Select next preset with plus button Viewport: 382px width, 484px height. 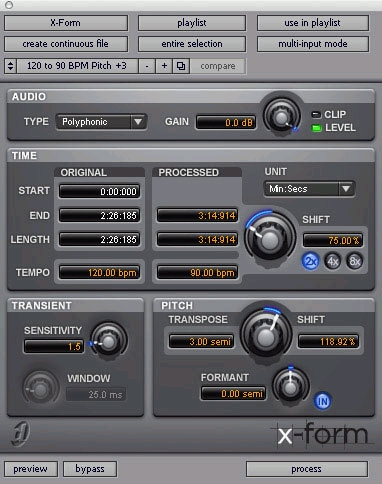[x=164, y=66]
